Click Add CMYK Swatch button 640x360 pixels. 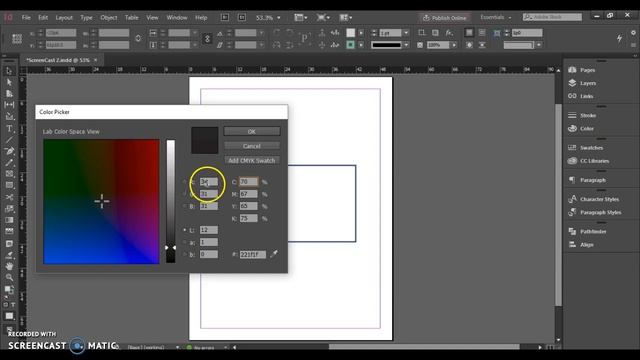click(x=252, y=161)
